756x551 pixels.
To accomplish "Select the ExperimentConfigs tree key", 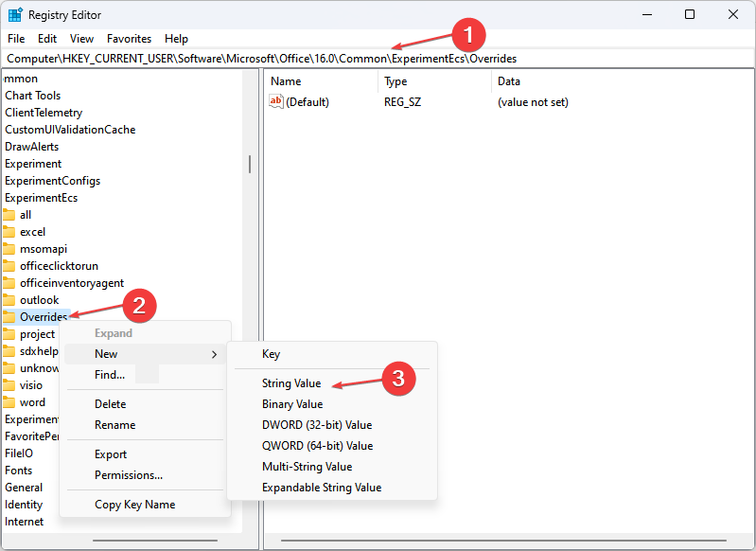I will pyautogui.click(x=53, y=181).
